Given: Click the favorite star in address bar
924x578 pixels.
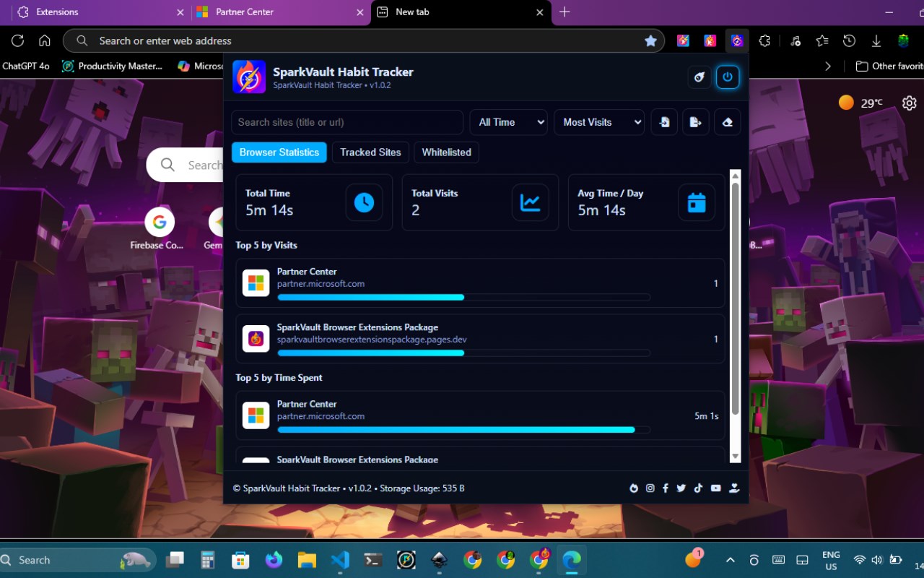Looking at the screenshot, I should (x=650, y=41).
